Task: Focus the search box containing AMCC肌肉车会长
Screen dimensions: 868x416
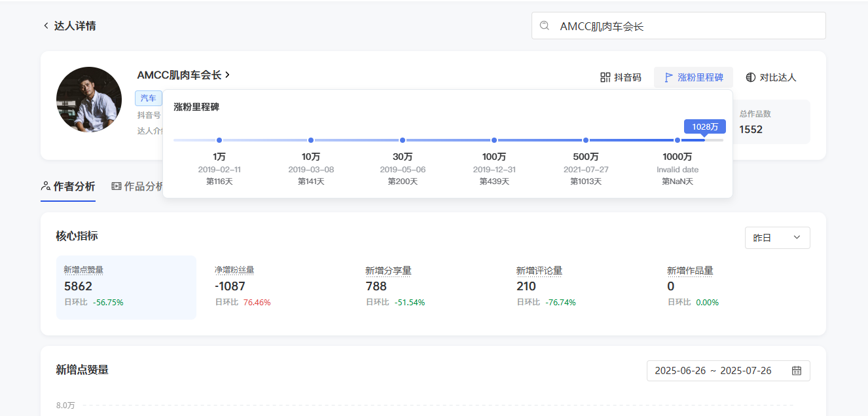Action: click(678, 26)
